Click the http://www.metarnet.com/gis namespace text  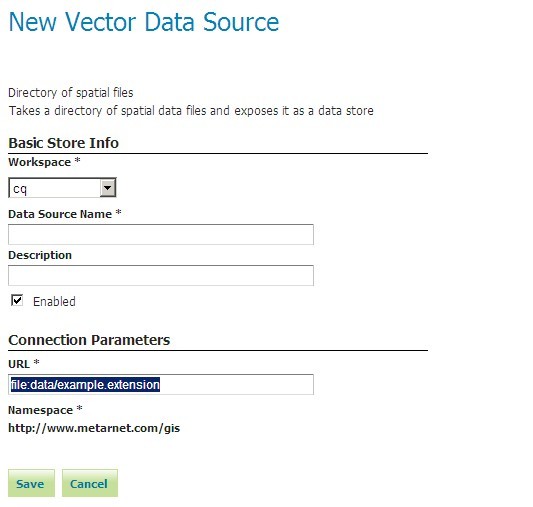tap(94, 428)
